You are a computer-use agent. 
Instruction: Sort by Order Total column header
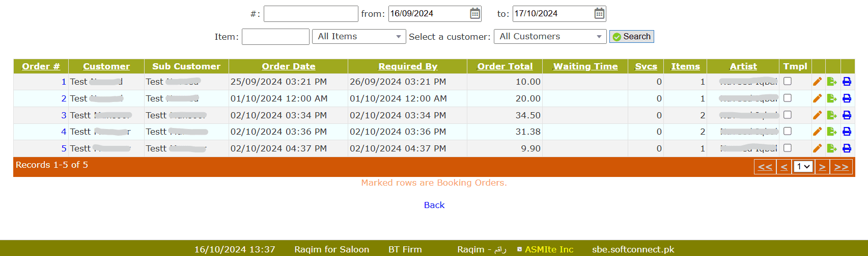click(505, 66)
